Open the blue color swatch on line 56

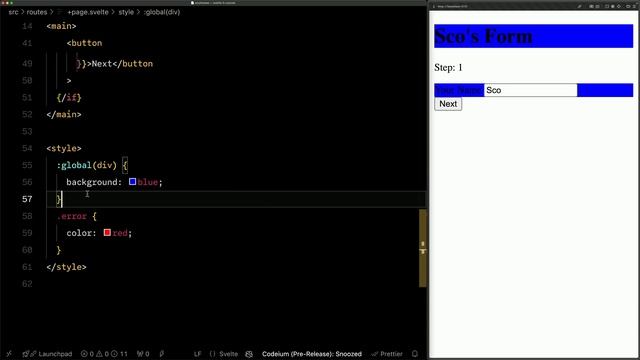click(x=132, y=182)
